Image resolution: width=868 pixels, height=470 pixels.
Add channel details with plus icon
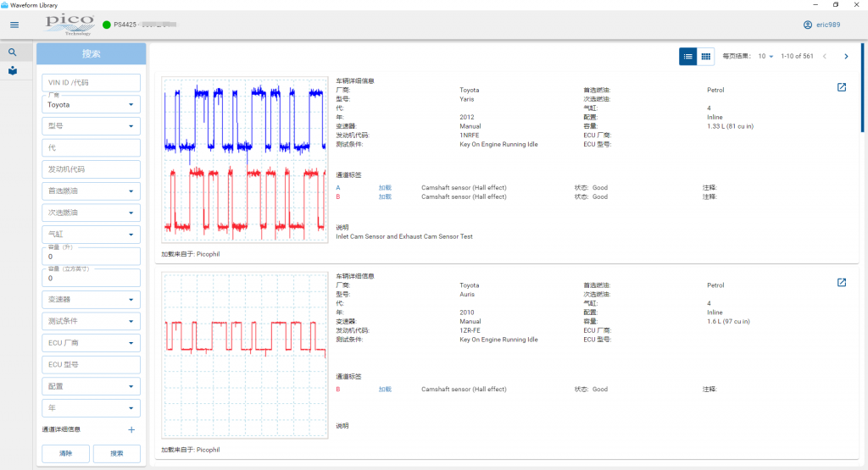(131, 430)
